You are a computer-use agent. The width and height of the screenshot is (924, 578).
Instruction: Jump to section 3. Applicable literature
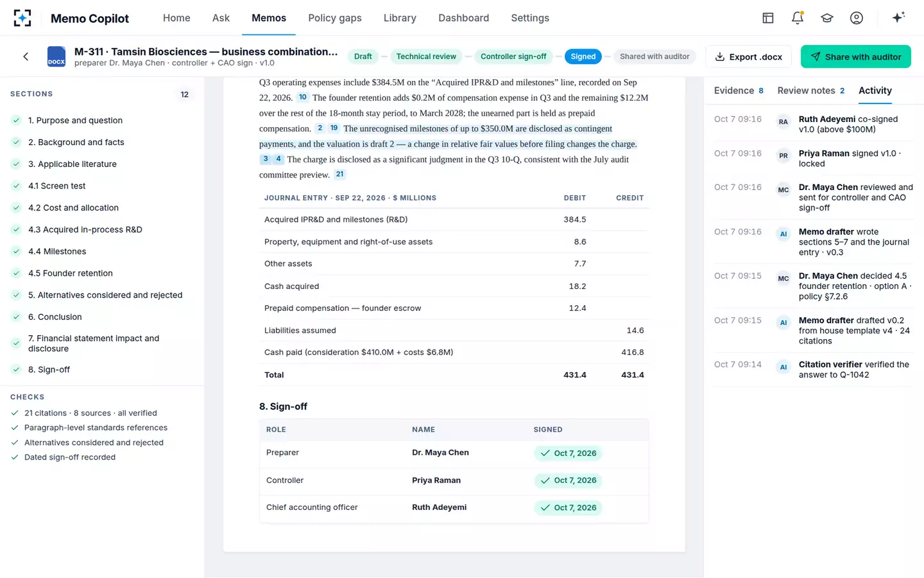102,164
